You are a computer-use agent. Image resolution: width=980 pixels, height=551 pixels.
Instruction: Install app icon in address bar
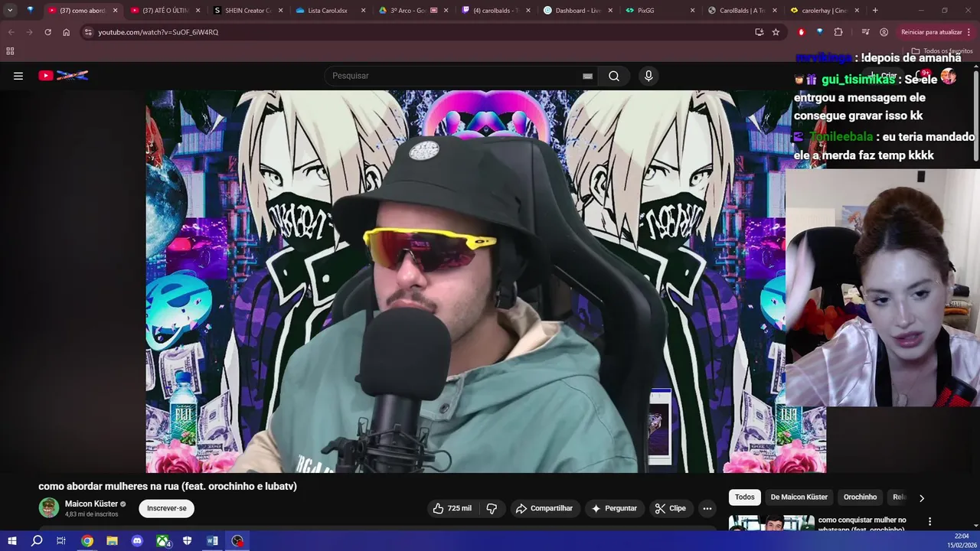pos(759,32)
